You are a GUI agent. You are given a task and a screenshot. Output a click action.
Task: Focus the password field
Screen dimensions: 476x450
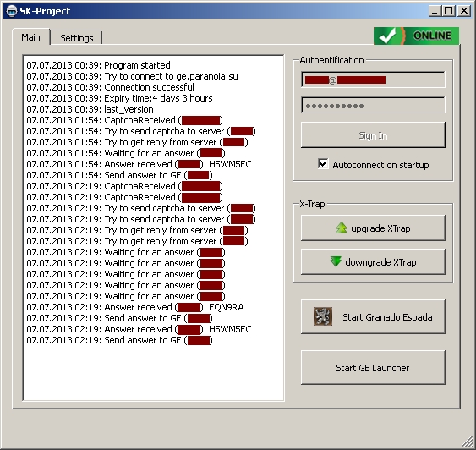pyautogui.click(x=373, y=106)
